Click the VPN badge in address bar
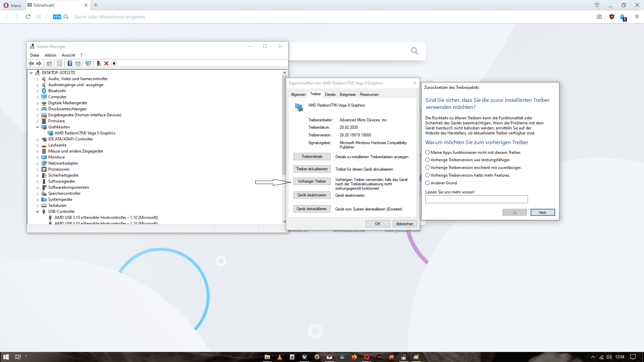644x362 pixels. click(x=57, y=17)
